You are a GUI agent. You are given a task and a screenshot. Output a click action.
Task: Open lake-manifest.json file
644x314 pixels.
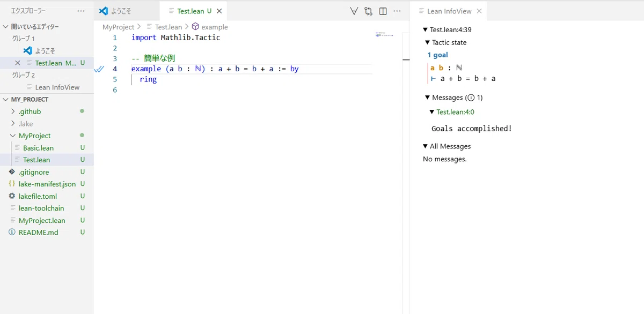pos(47,184)
